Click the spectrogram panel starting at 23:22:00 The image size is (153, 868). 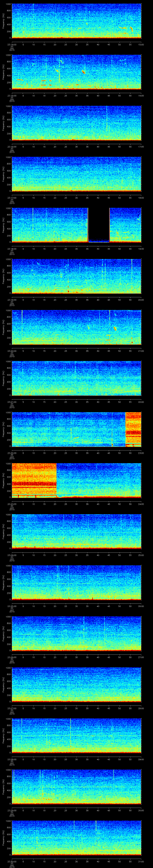pyautogui.click(x=77, y=429)
